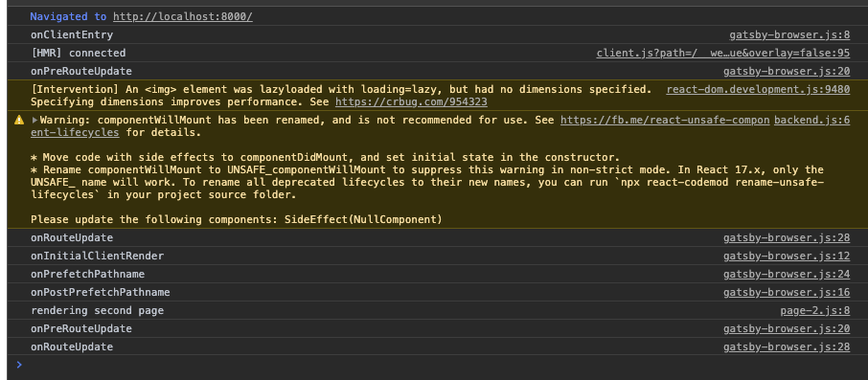
Task: Select the 'onPrefetchPathname' log message
Action: tap(88, 275)
